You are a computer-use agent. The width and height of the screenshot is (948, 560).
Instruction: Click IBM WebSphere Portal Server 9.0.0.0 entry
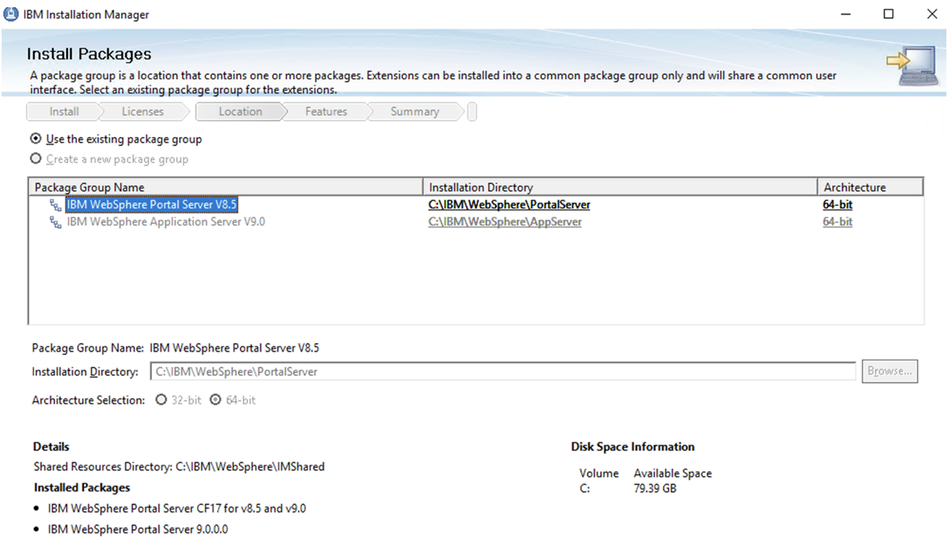pos(138,529)
